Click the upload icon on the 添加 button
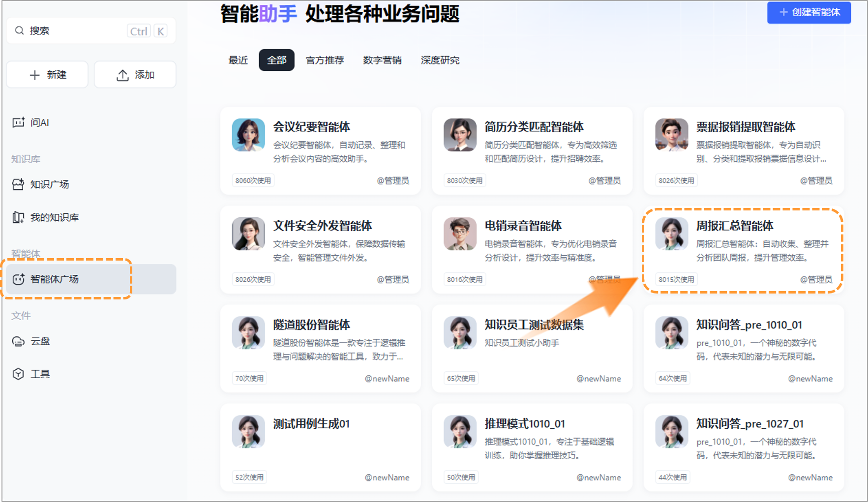Viewport: 868px width, 502px height. [122, 74]
